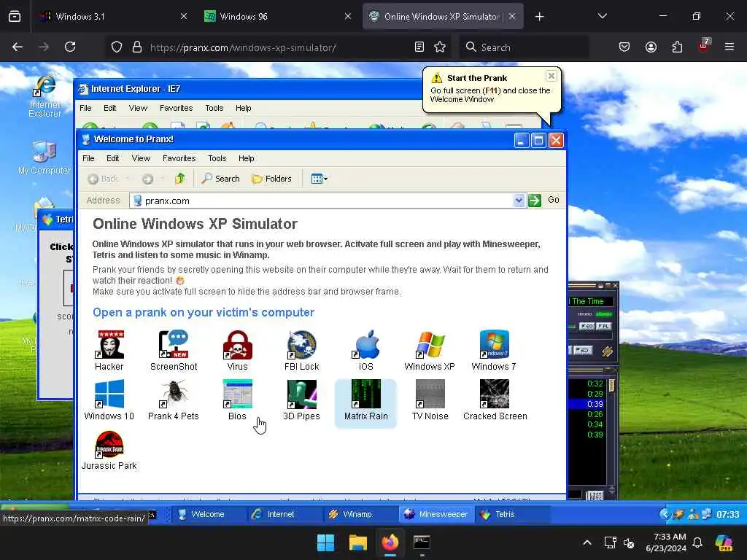Image resolution: width=747 pixels, height=560 pixels.
Task: Open the FBI Lock prank
Action: (301, 351)
